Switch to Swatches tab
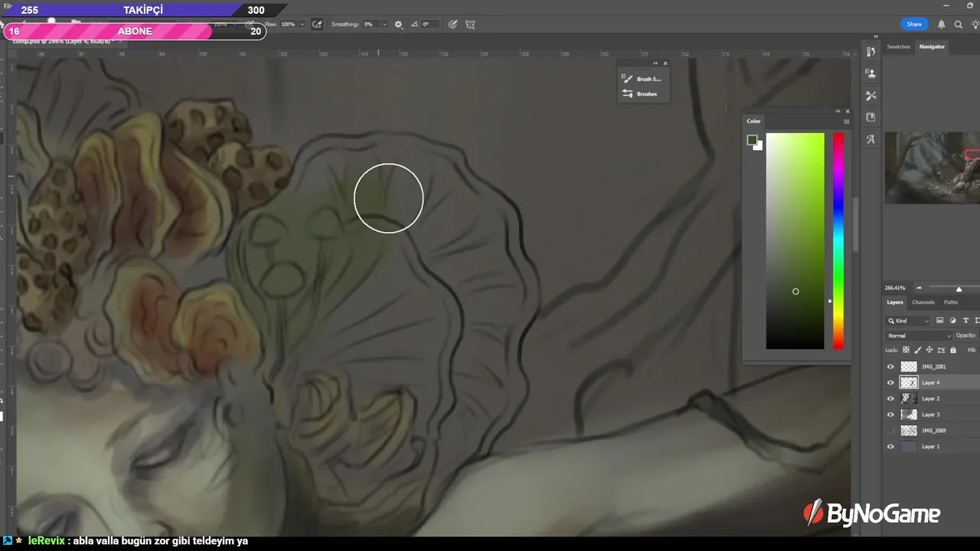 pos(898,47)
